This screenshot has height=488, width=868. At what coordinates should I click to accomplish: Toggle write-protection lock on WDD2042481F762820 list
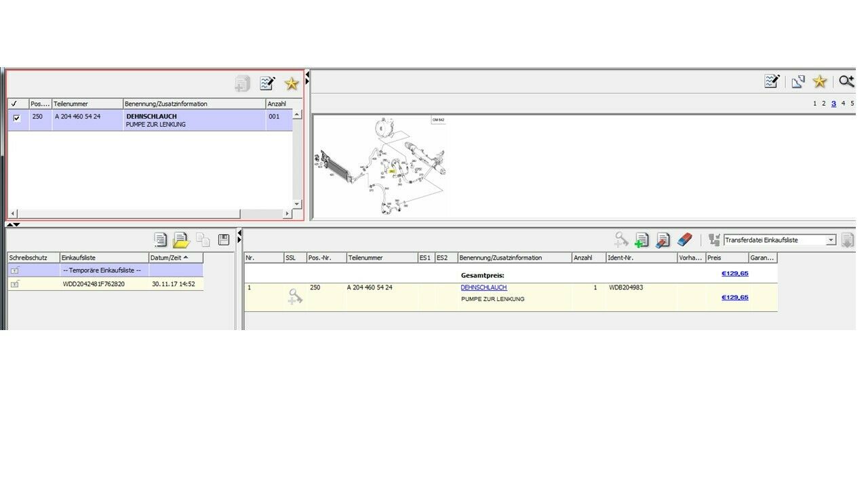point(15,284)
